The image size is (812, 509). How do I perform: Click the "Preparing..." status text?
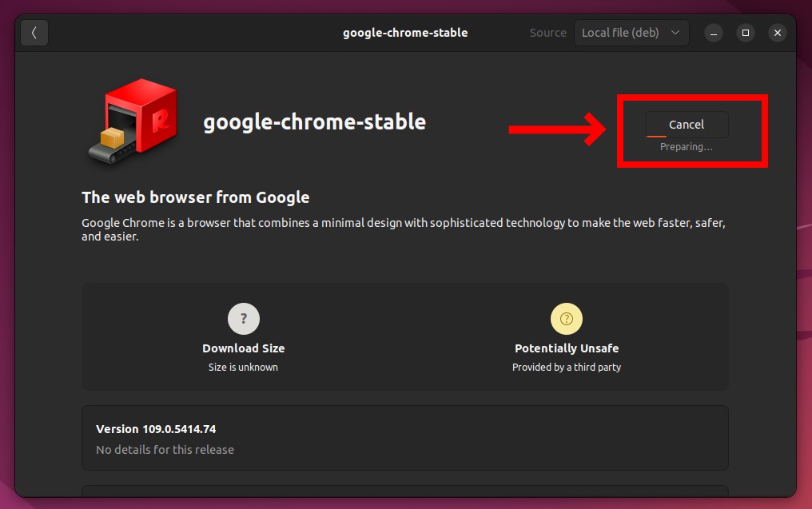687,147
